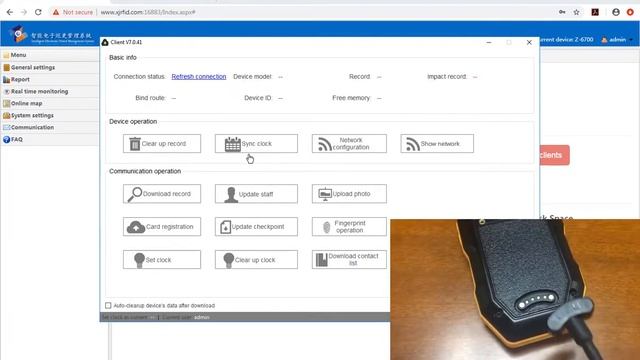640x360 pixels.
Task: Click the Download record button label
Action: [167, 194]
